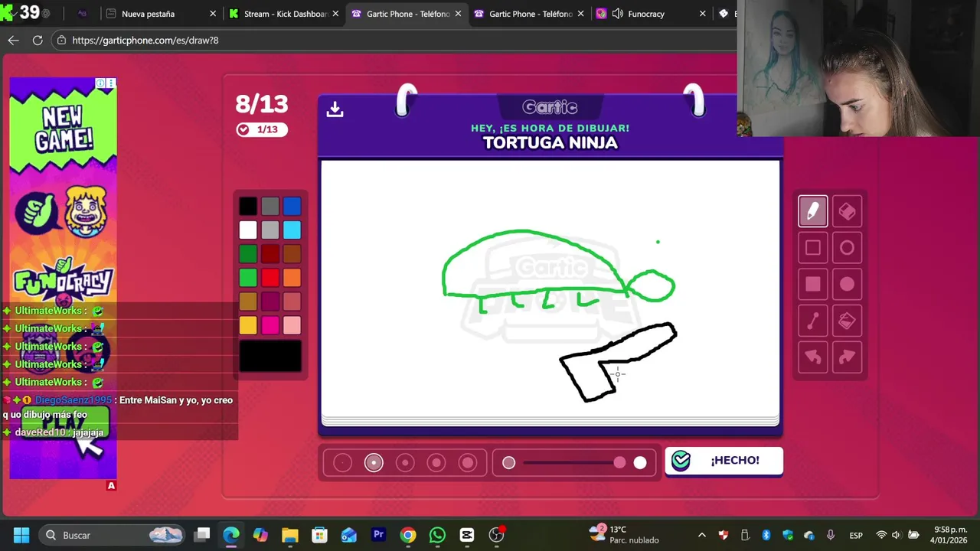Switch to the Funocracy tab
980x551 pixels.
[x=651, y=14]
